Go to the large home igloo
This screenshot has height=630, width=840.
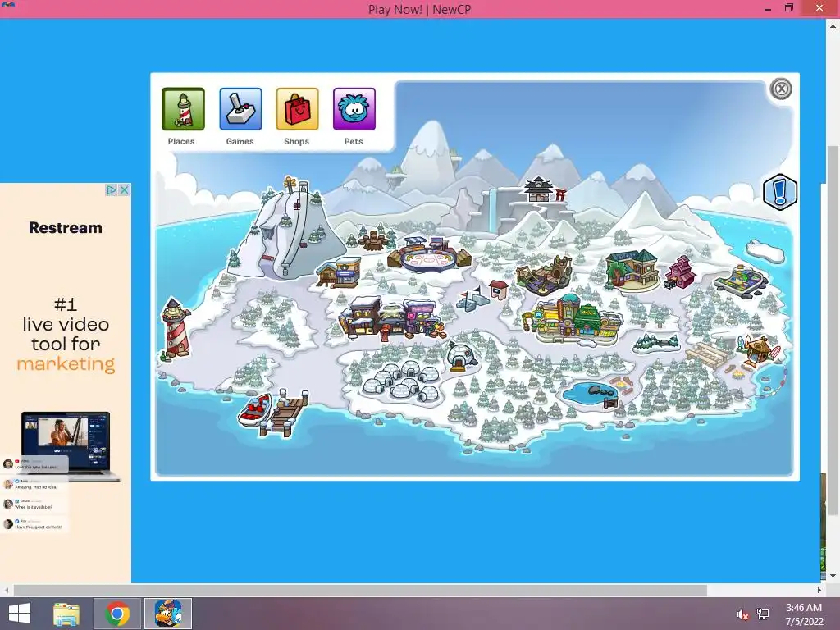[461, 357]
